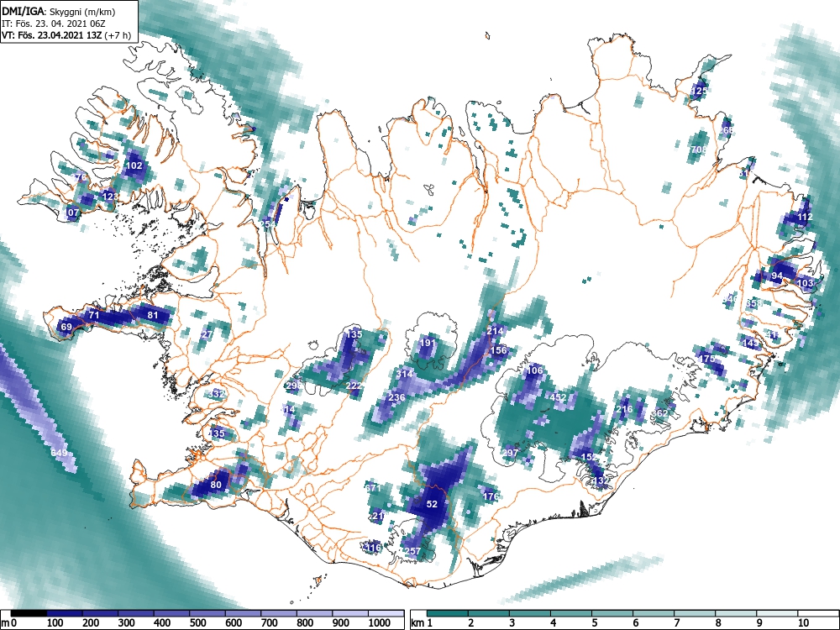Image resolution: width=840 pixels, height=630 pixels.
Task: Click the visibility value '214' on the map
Action: click(495, 330)
